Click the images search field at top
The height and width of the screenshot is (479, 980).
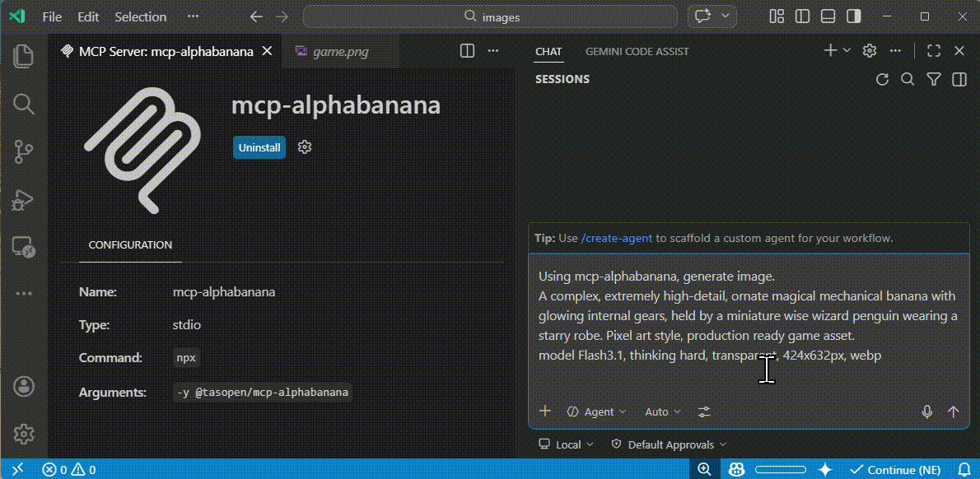click(x=490, y=16)
